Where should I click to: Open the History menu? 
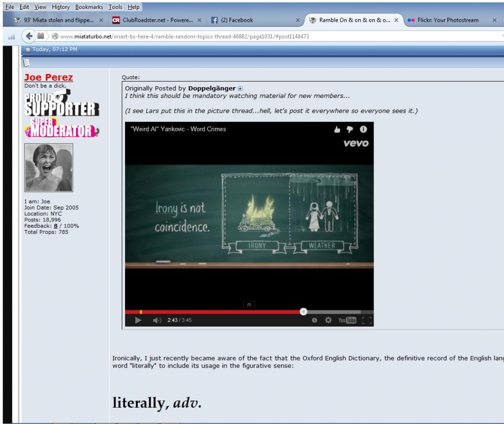pos(61,7)
